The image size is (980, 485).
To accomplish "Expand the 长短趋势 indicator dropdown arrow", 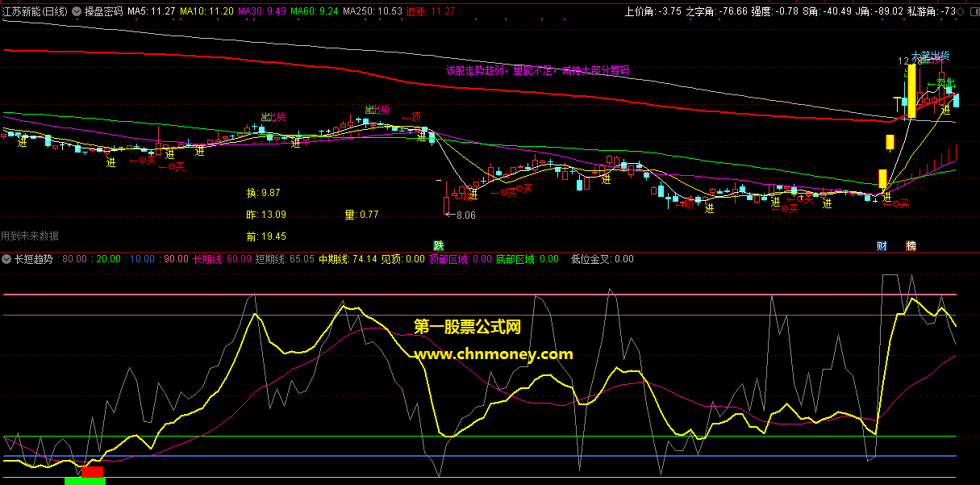I will click(x=7, y=259).
